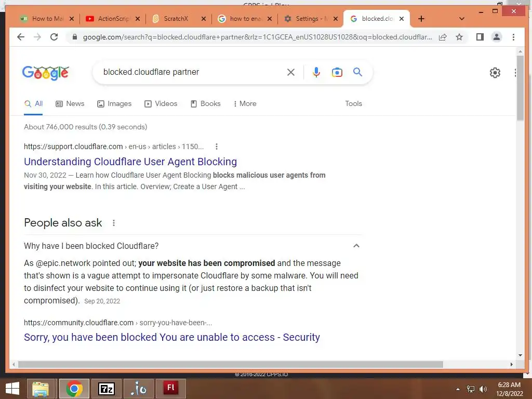Select the Images results filter
The height and width of the screenshot is (399, 532).
114,103
